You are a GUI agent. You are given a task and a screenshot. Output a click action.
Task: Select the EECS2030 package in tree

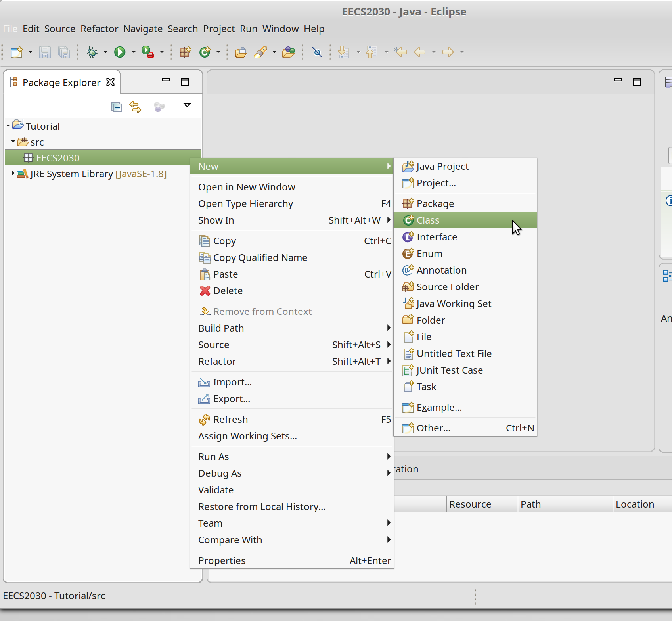(x=103, y=158)
